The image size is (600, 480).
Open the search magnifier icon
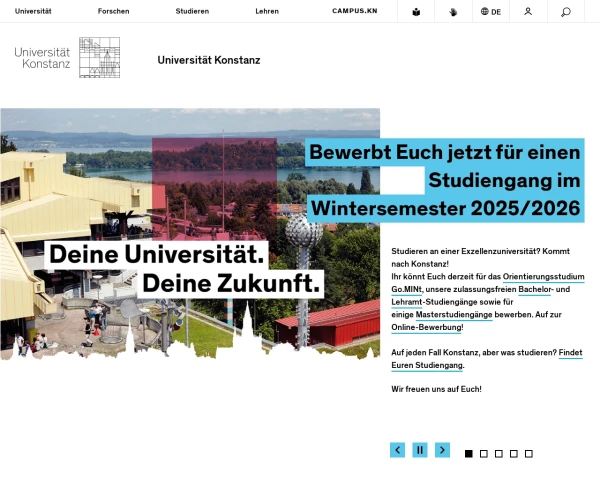click(x=566, y=12)
